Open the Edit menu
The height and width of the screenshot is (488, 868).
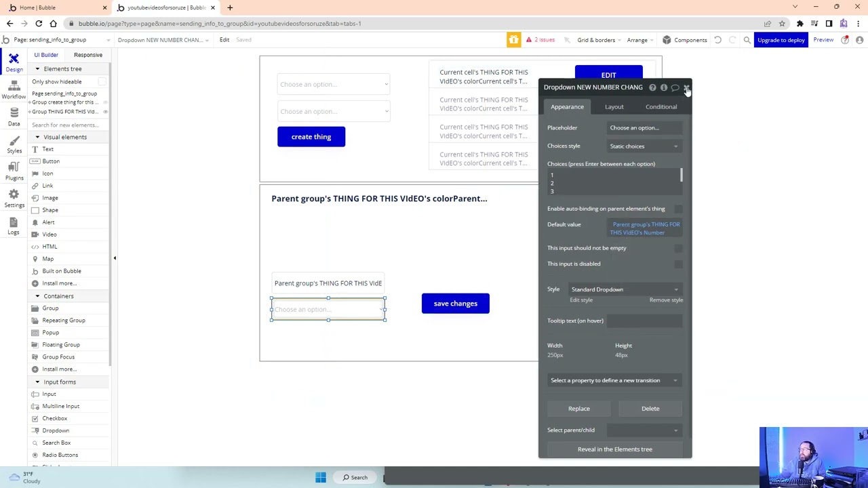(224, 40)
